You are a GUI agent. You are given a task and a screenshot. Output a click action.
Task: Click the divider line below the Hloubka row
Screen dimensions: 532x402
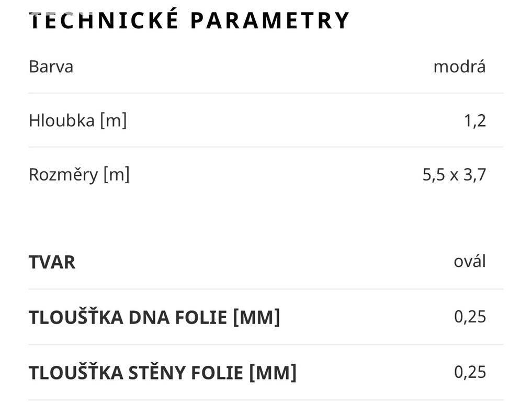(266, 147)
